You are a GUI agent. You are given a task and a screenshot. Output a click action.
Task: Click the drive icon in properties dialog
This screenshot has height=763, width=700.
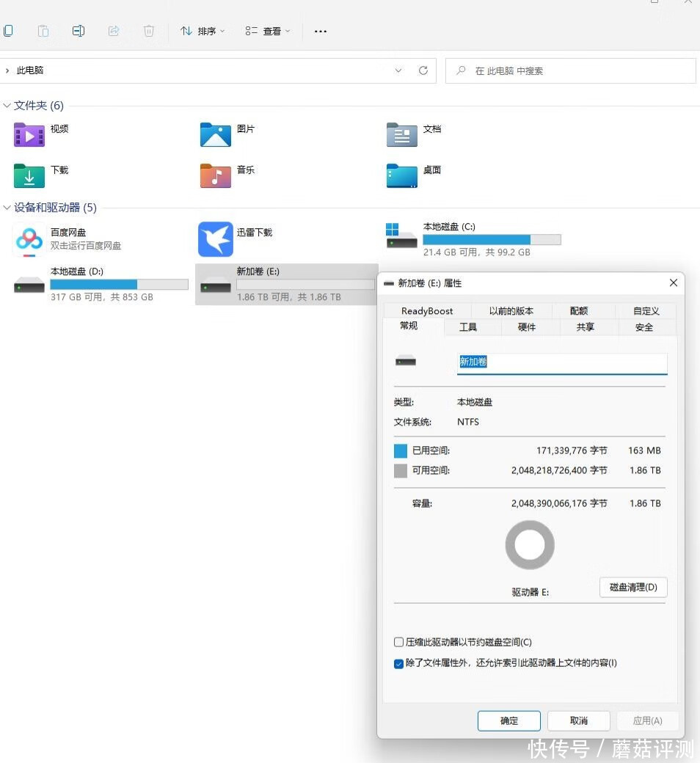point(406,361)
